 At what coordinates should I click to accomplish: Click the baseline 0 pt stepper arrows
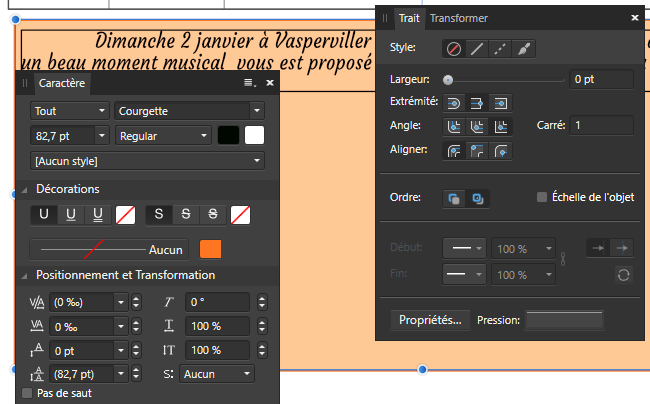pyautogui.click(x=136, y=351)
